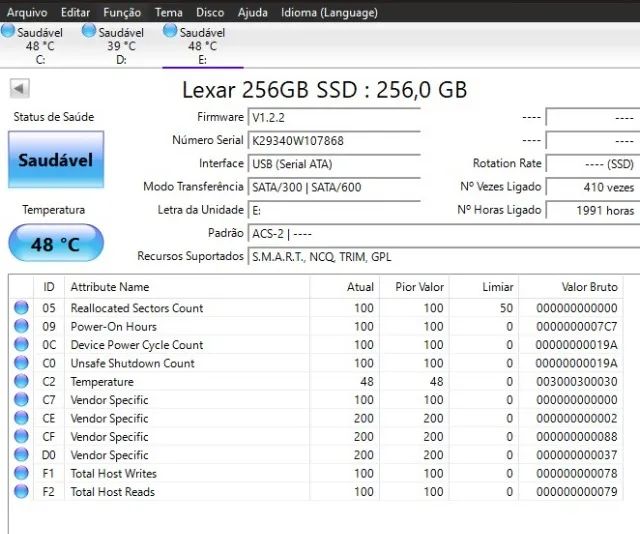Click the ID column header
The image size is (640, 534).
point(49,287)
